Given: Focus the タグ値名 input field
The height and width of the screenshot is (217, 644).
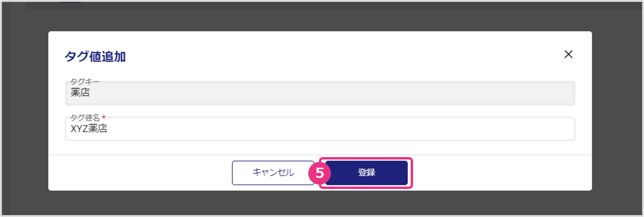Looking at the screenshot, I should point(320,129).
